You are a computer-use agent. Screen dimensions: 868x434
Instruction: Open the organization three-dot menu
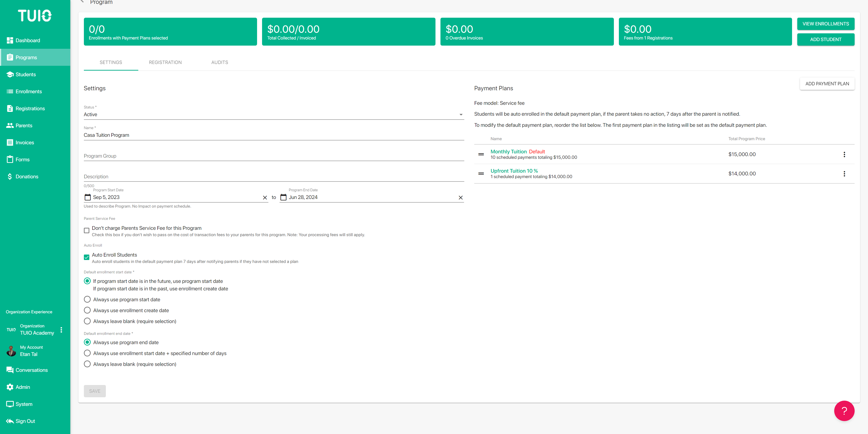(x=61, y=330)
